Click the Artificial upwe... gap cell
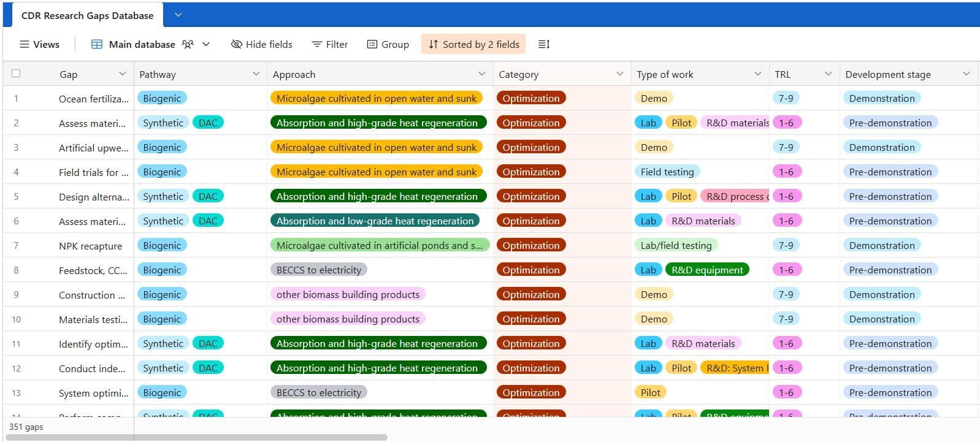 pyautogui.click(x=94, y=148)
